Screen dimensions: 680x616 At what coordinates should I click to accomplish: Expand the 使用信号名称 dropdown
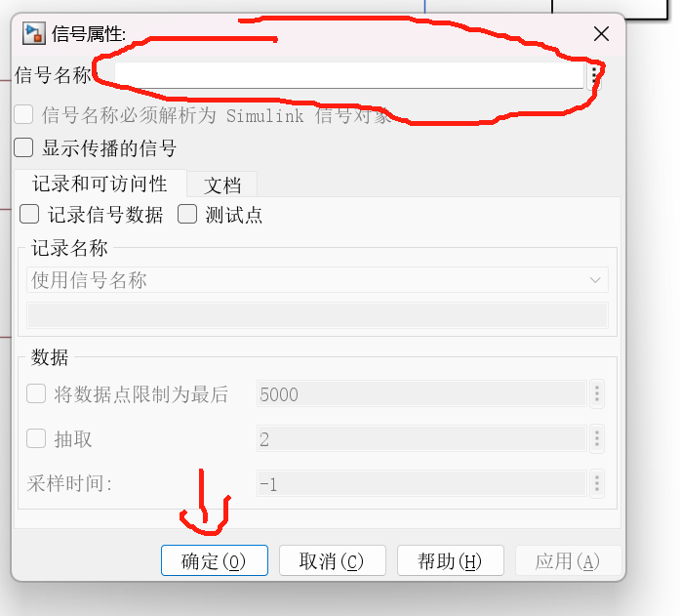[317, 280]
